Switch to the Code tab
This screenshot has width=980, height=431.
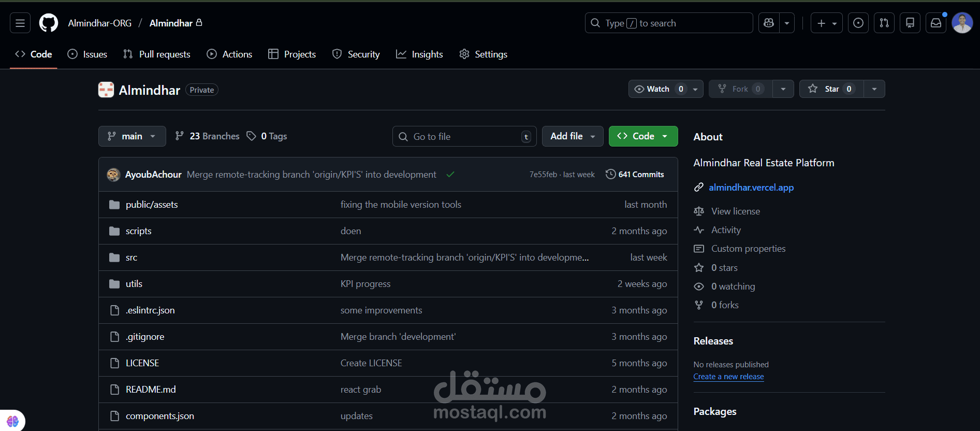pyautogui.click(x=34, y=54)
